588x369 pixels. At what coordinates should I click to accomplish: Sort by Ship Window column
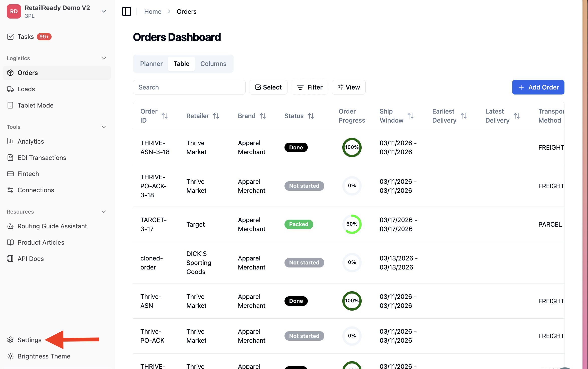point(410,116)
